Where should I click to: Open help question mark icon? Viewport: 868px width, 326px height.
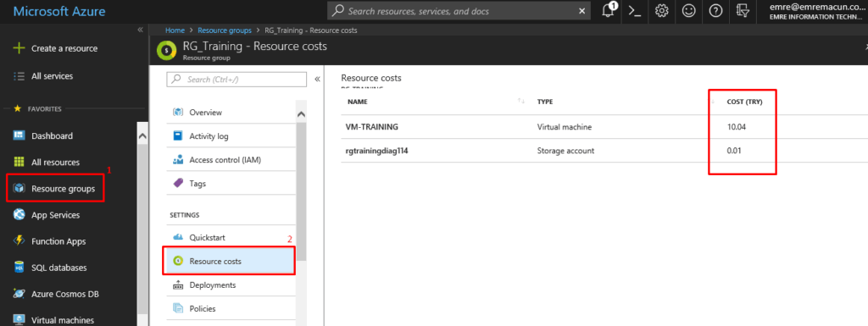click(x=715, y=11)
